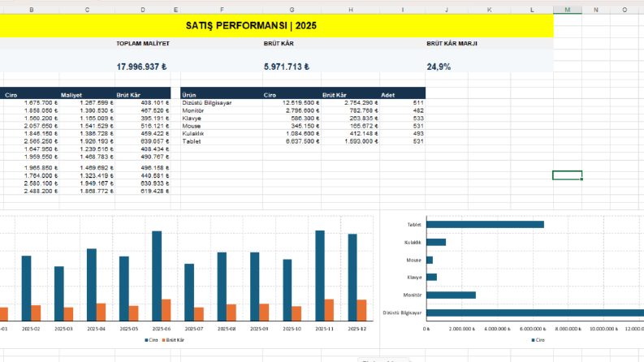Click the '2025-04' axis label

point(96,330)
